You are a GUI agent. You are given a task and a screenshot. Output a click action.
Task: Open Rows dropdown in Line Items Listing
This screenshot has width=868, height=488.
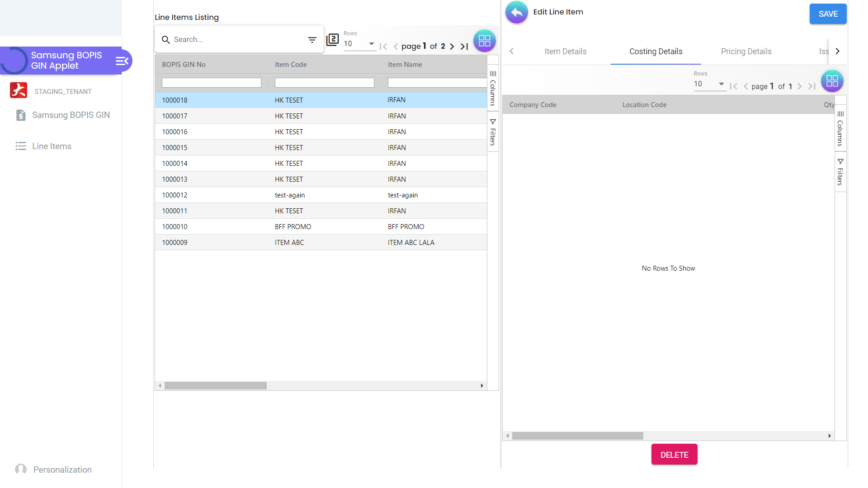click(359, 44)
